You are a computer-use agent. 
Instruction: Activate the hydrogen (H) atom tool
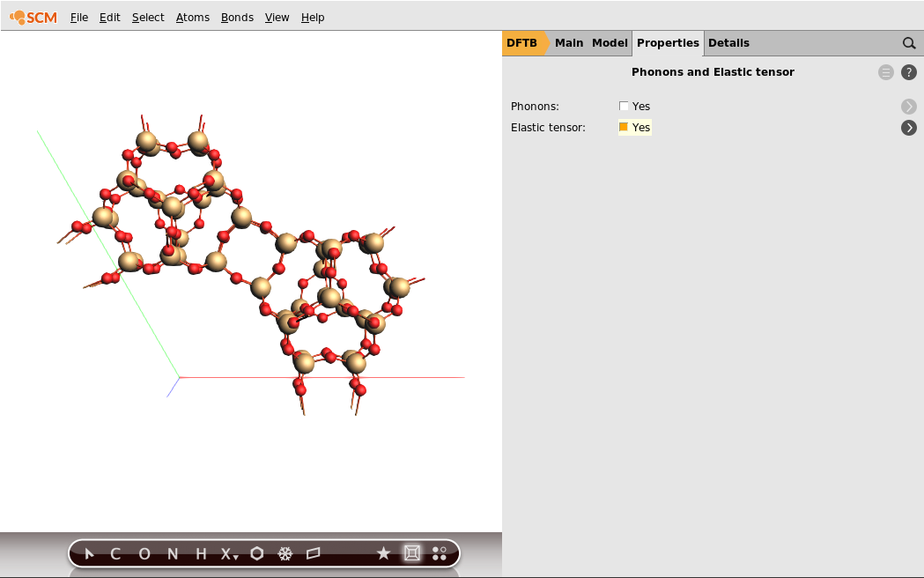200,553
